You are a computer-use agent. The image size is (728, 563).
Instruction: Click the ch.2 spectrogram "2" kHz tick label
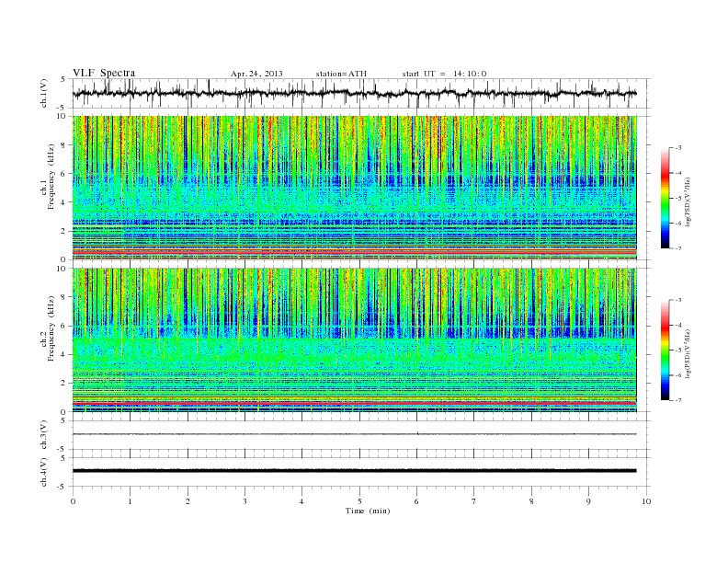[x=64, y=384]
